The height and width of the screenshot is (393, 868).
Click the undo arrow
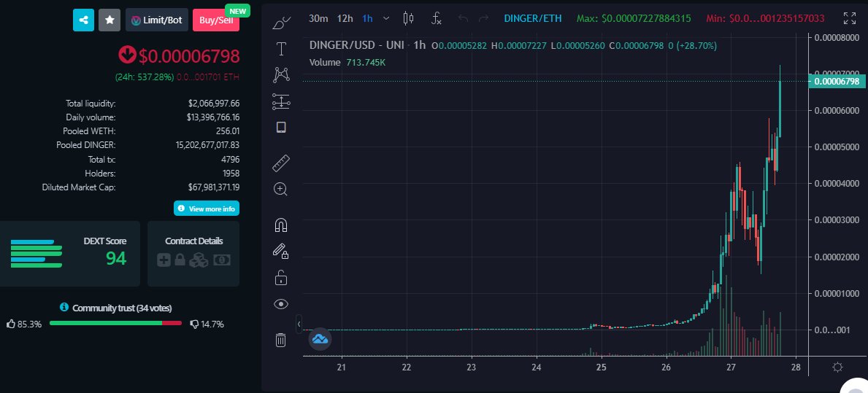pos(464,18)
